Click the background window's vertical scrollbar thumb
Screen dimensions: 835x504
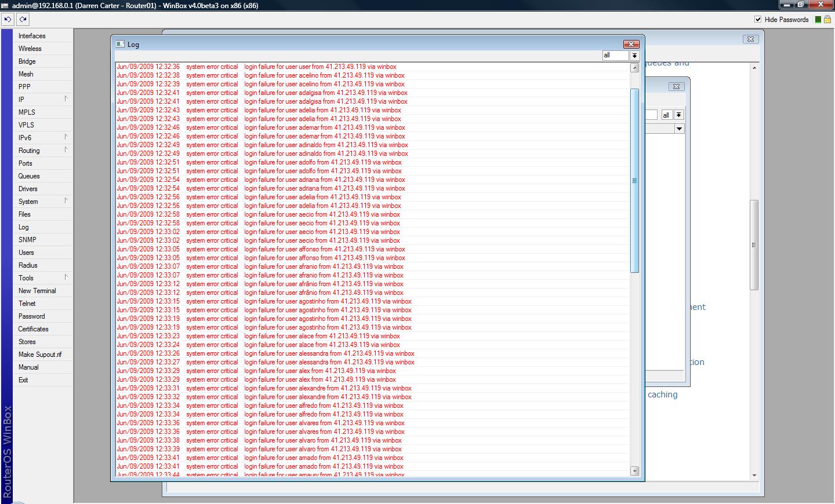click(754, 244)
